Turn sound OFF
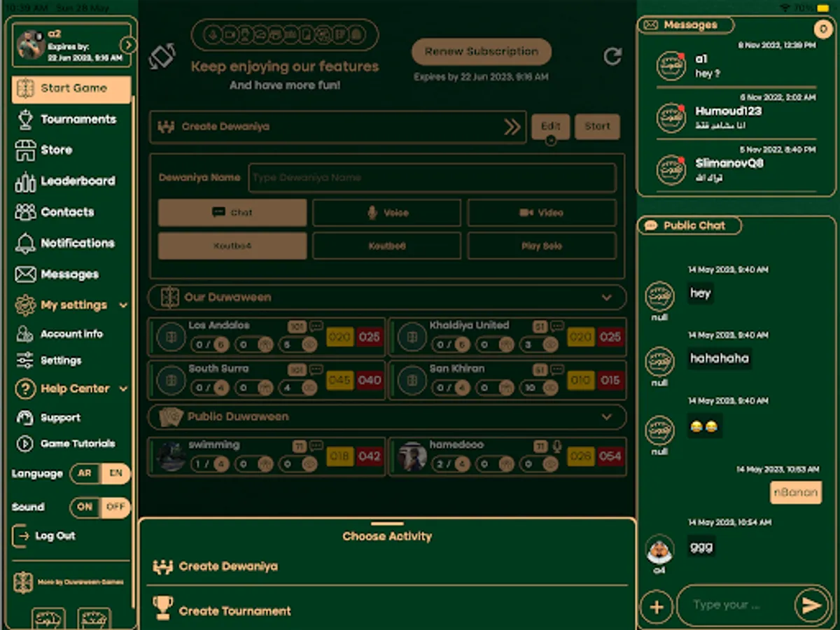The width and height of the screenshot is (840, 630). [115, 507]
